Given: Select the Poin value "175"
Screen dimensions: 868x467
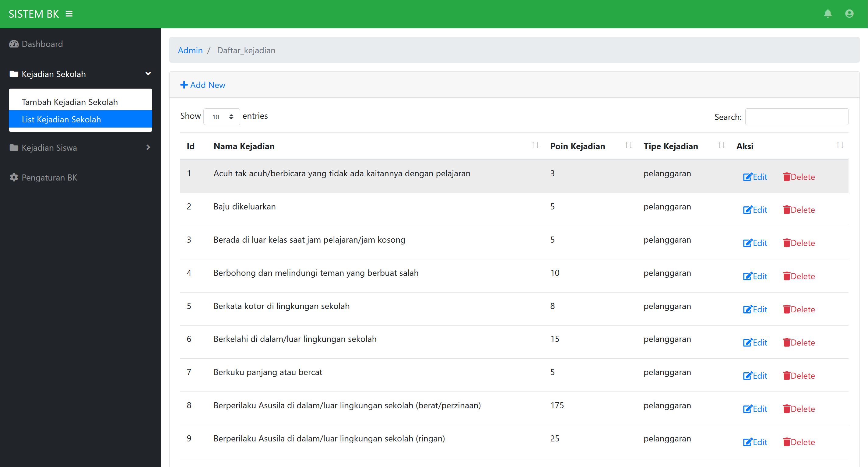Looking at the screenshot, I should [557, 405].
